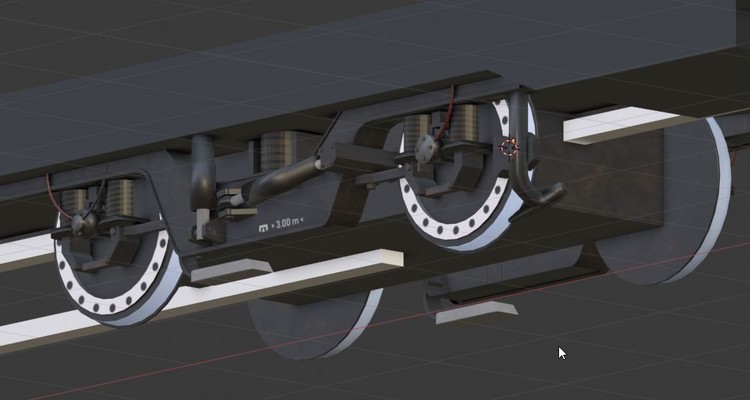Select the curved pipe beside the 3D cursor

click(x=529, y=151)
